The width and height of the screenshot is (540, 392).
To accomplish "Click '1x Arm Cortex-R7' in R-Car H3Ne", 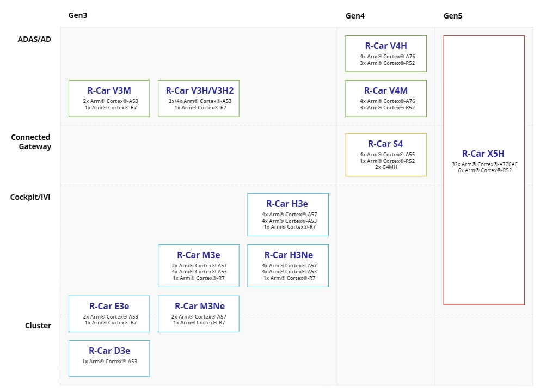I will point(289,278).
